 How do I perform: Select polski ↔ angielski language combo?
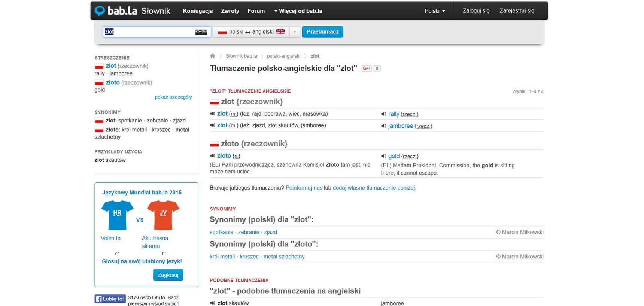click(x=252, y=32)
